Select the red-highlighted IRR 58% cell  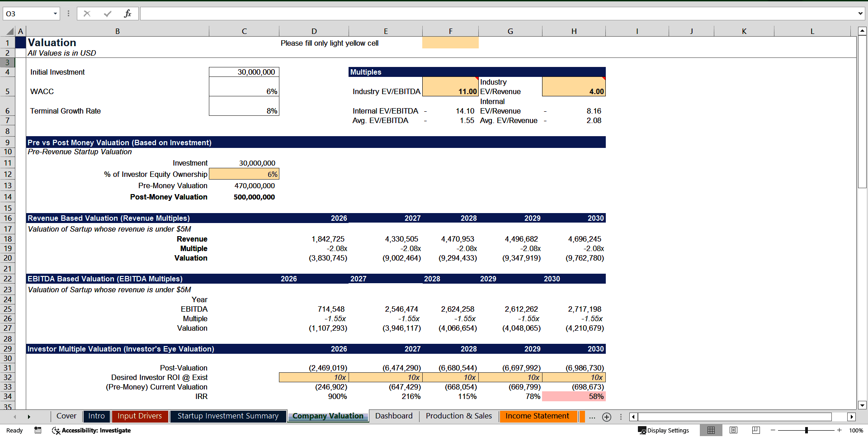coord(574,396)
